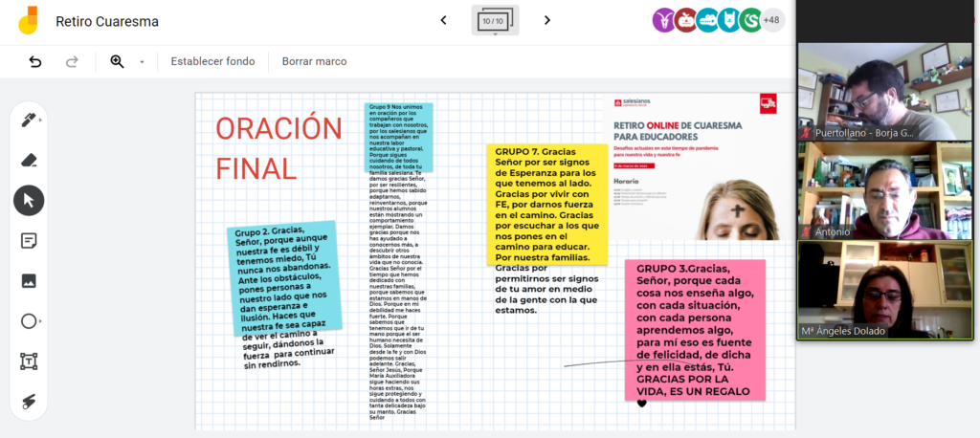Undo the last action
980x438 pixels.
(35, 61)
